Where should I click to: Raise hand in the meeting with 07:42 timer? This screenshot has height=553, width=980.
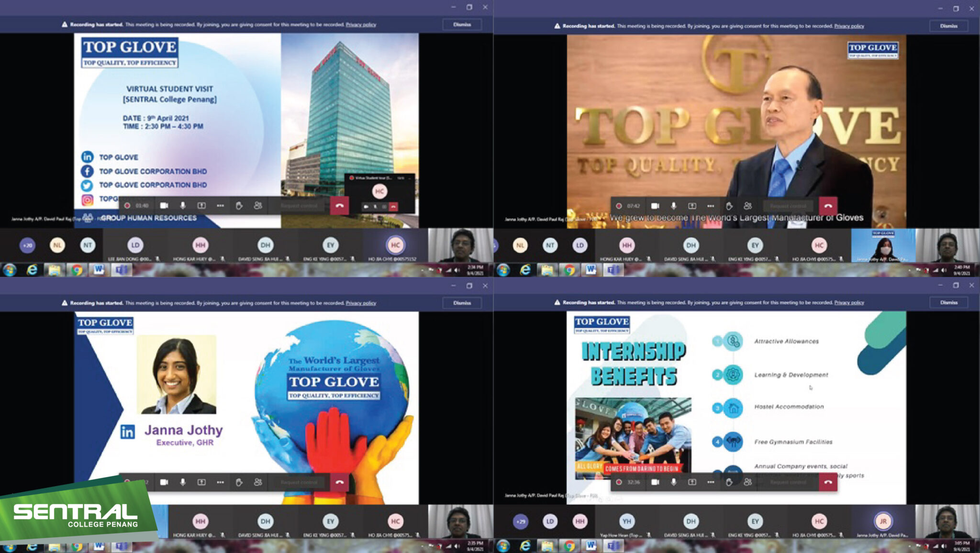pos(729,206)
